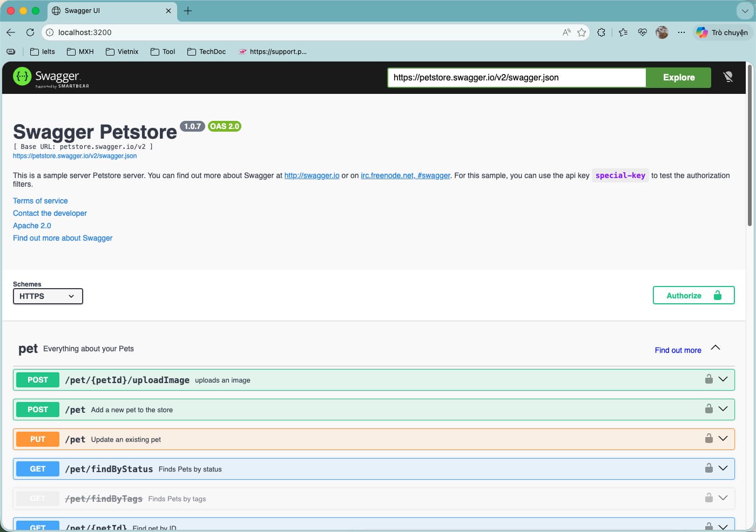The width and height of the screenshot is (756, 532).
Task: Click the user profile avatar in toolbar
Action: [661, 32]
